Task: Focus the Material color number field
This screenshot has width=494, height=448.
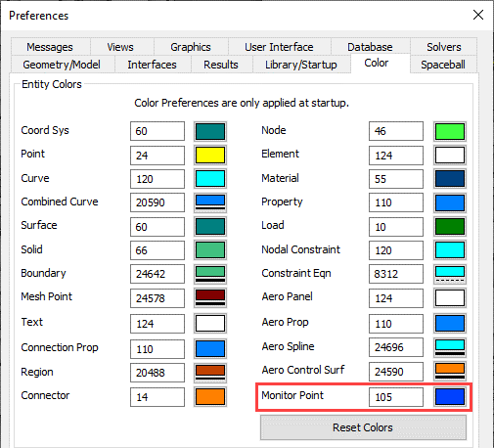Action: click(x=396, y=179)
